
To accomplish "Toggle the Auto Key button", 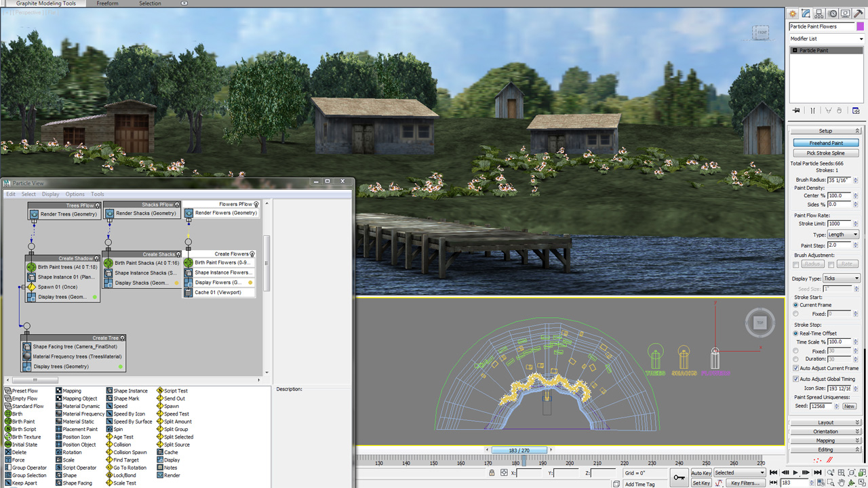I will point(701,473).
